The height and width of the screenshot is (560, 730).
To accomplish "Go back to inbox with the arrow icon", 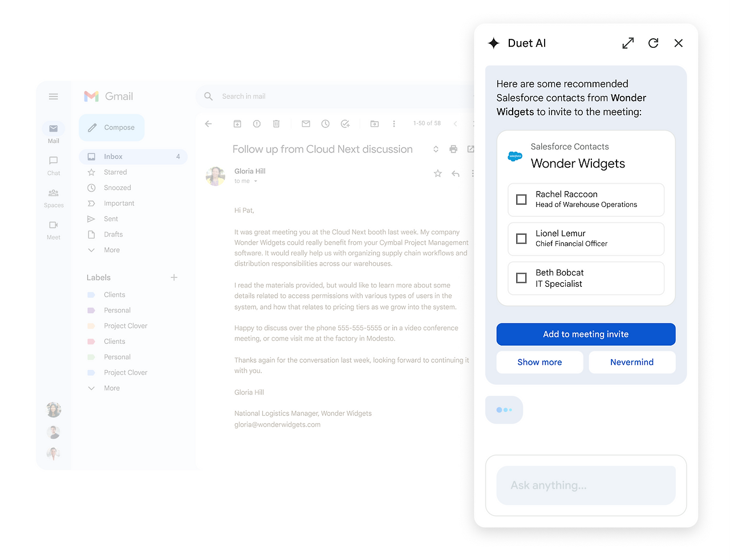I will 209,124.
